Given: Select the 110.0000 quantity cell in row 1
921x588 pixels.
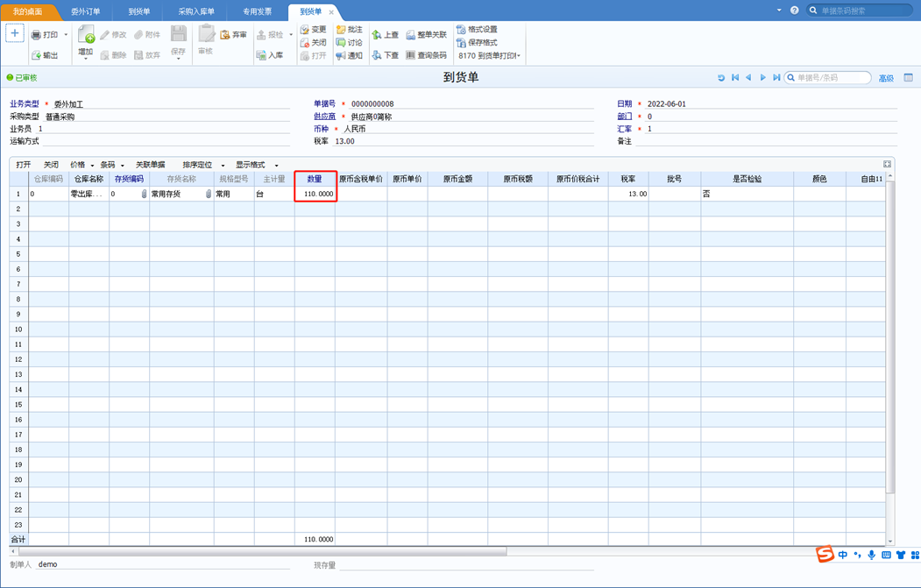Looking at the screenshot, I should (x=315, y=194).
